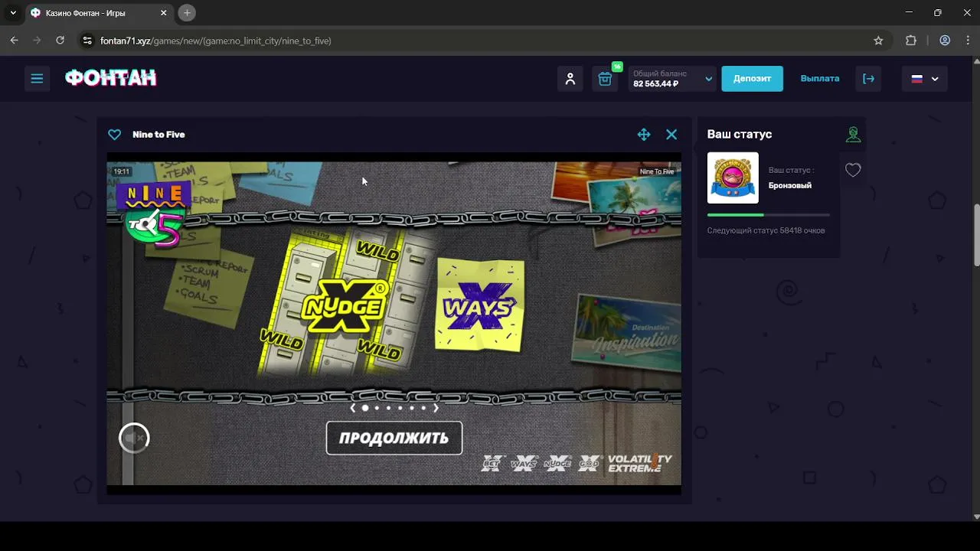The height and width of the screenshot is (551, 980).
Task: Select the fifth intro slide dot
Action: (x=412, y=408)
